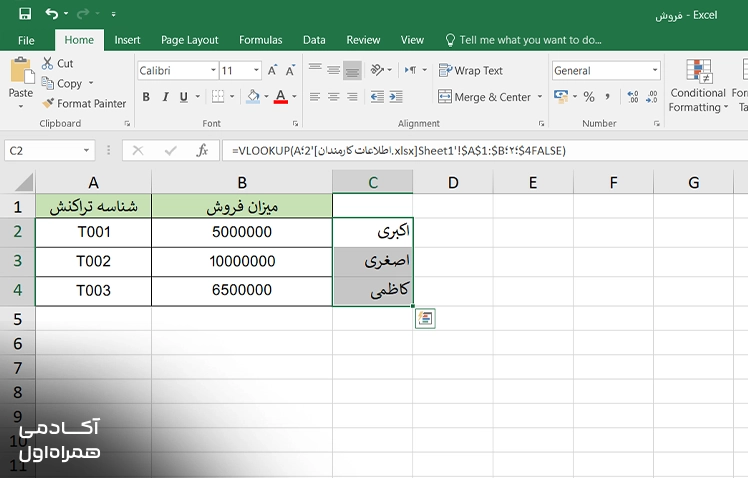Viewport: 748px width, 478px height.
Task: Open the Customize Quick Access Toolbar arrow
Action: [x=114, y=14]
